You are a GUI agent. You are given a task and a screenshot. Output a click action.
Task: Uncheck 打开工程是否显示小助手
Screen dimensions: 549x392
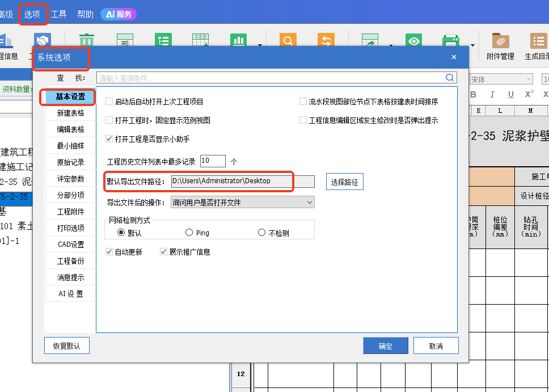109,139
